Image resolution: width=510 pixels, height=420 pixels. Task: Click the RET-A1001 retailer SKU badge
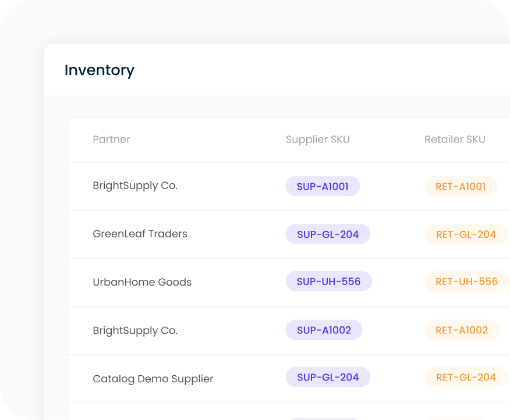click(x=461, y=186)
